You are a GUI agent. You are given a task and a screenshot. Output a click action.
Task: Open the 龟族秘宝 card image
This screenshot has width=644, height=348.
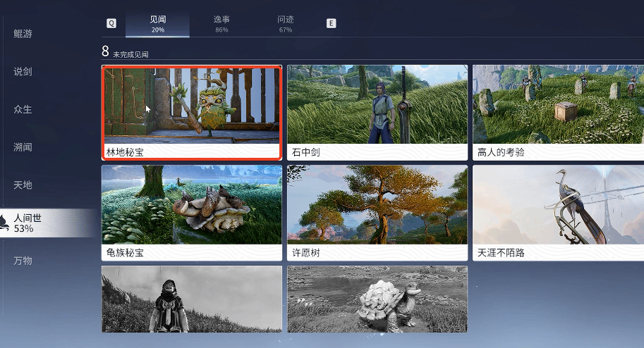pos(192,205)
